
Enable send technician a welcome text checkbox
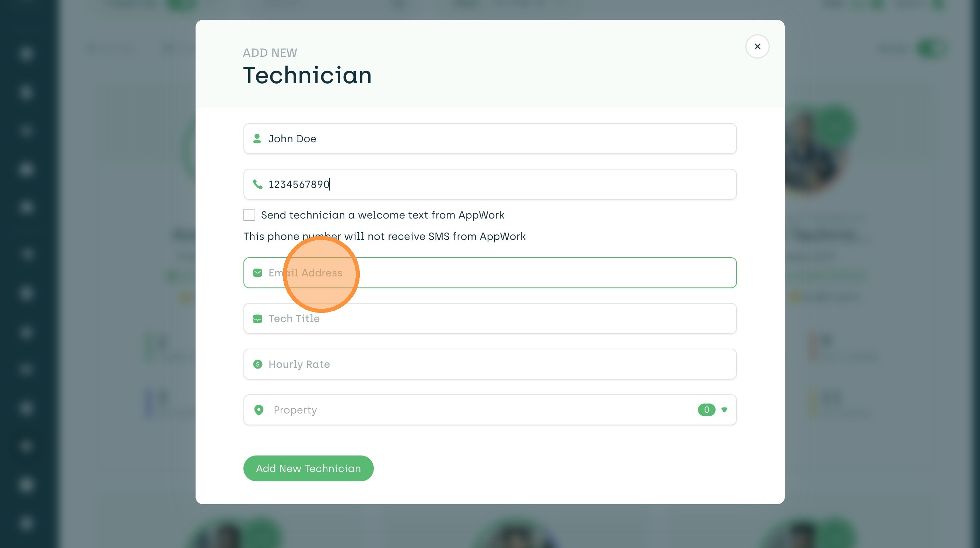click(x=249, y=215)
